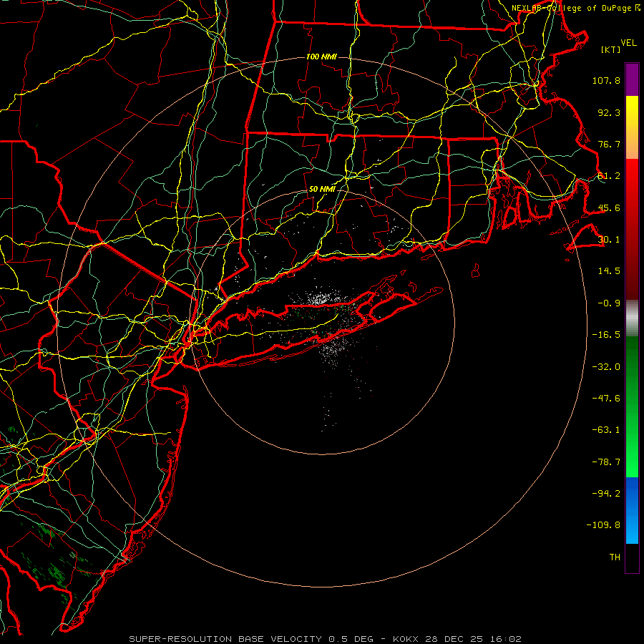Click the 107.8 velocity legend value

pos(606,80)
